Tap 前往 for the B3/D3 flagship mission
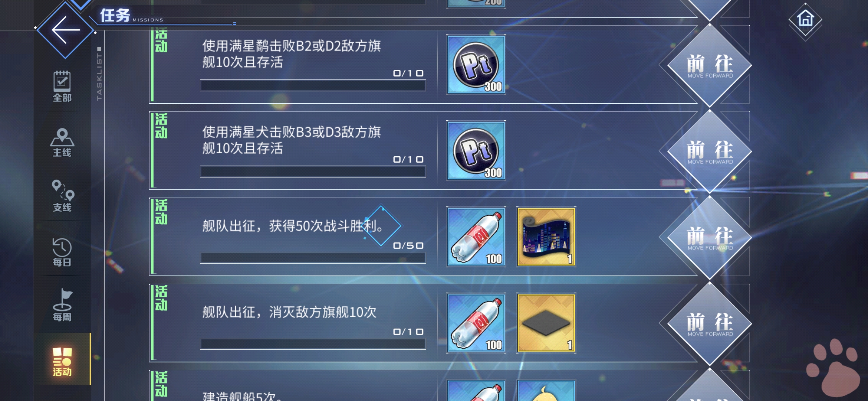This screenshot has height=401, width=868. point(710,151)
